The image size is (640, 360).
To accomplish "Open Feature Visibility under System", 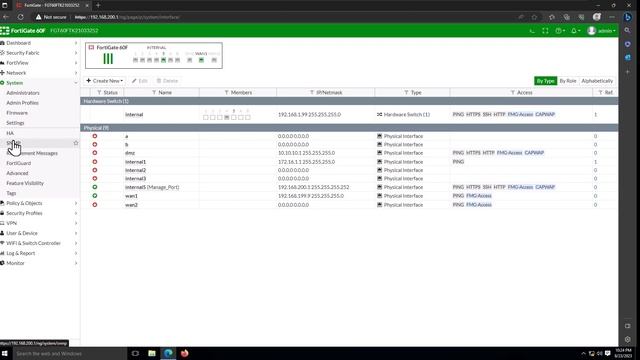I will click(x=25, y=183).
